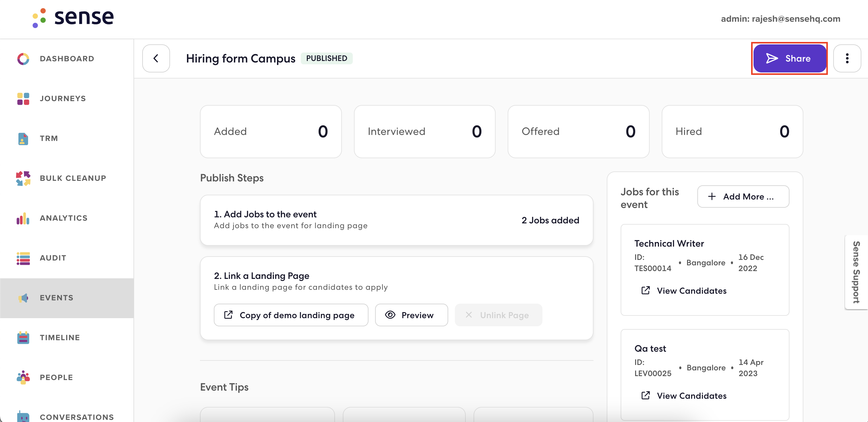Click the Link a Landing Page heading
Viewport: 868px width, 422px height.
pos(262,276)
